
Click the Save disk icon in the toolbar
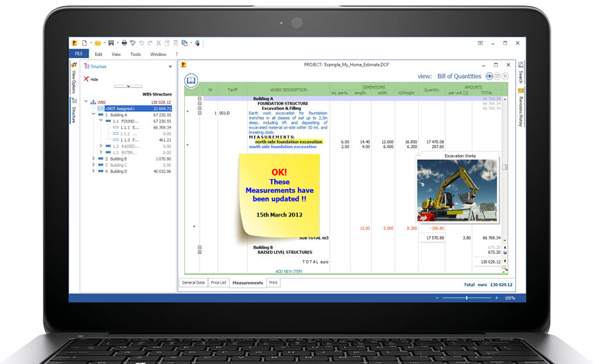111,43
